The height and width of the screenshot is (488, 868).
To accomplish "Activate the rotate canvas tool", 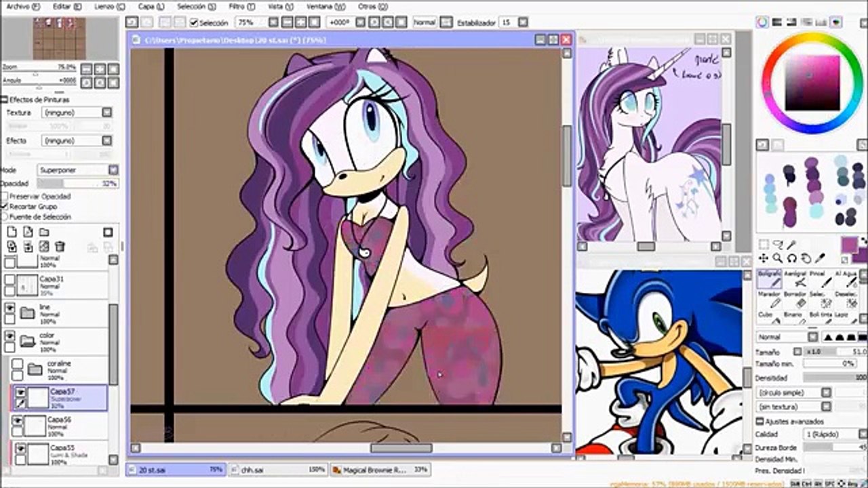I will coord(791,258).
